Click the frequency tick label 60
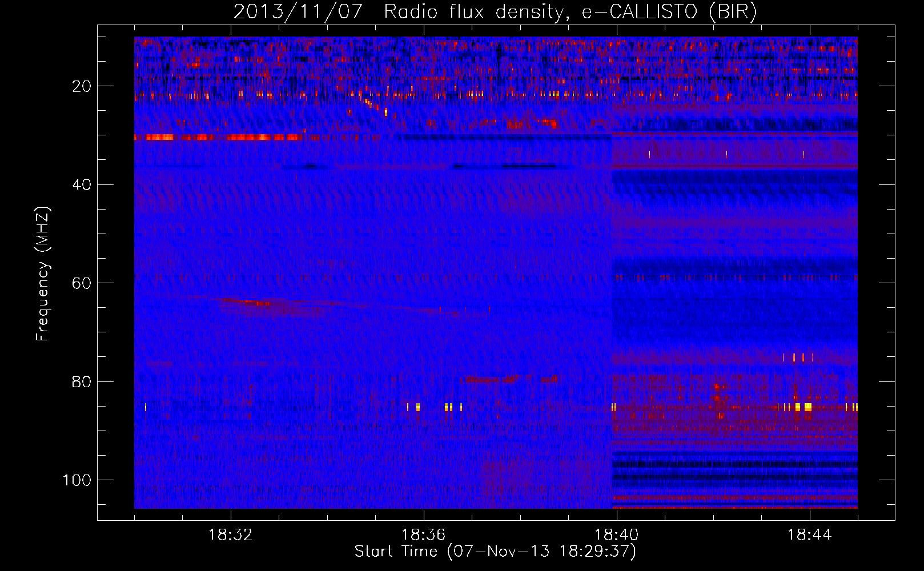 tap(82, 283)
